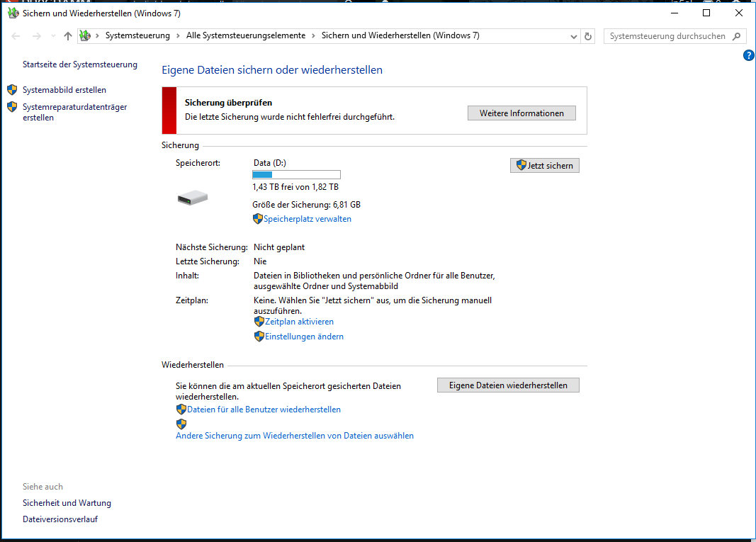The image size is (756, 542).
Task: Select the Alle Systemsteuerungselemente breadcrumb
Action: pos(246,35)
